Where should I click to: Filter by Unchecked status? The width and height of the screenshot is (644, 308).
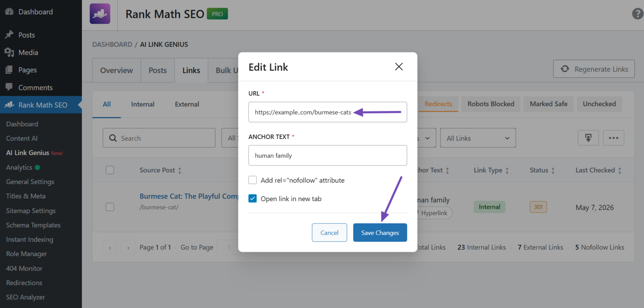point(599,104)
